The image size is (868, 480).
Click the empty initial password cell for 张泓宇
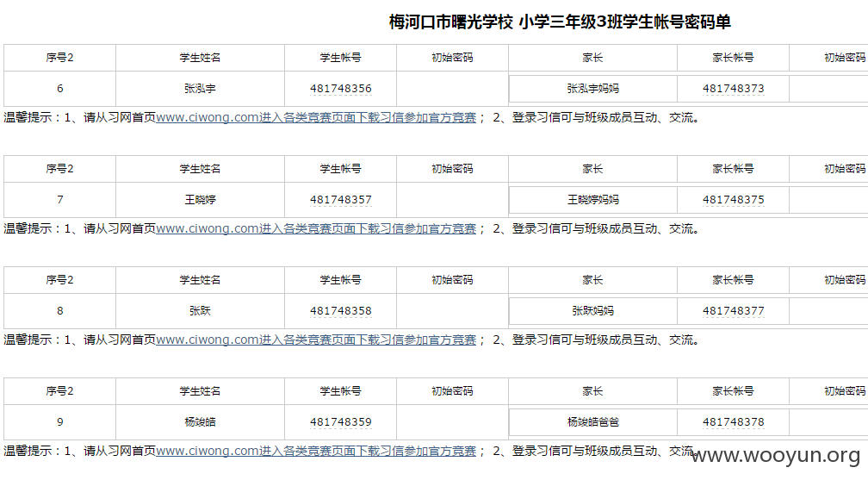(452, 89)
